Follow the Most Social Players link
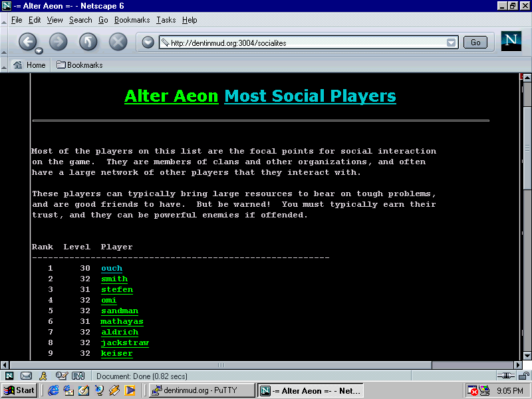532x399 pixels. pos(310,96)
